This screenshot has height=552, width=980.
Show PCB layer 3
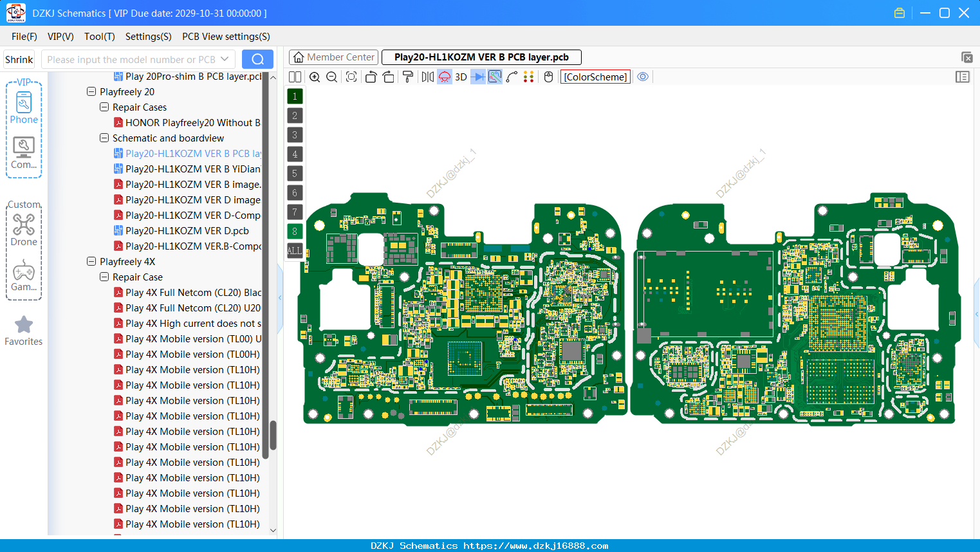[x=295, y=135]
